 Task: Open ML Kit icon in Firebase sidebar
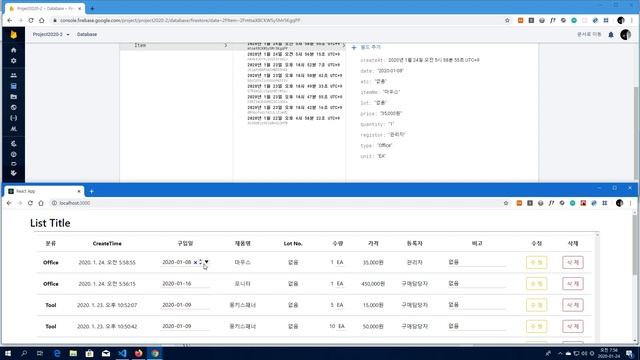[13, 129]
